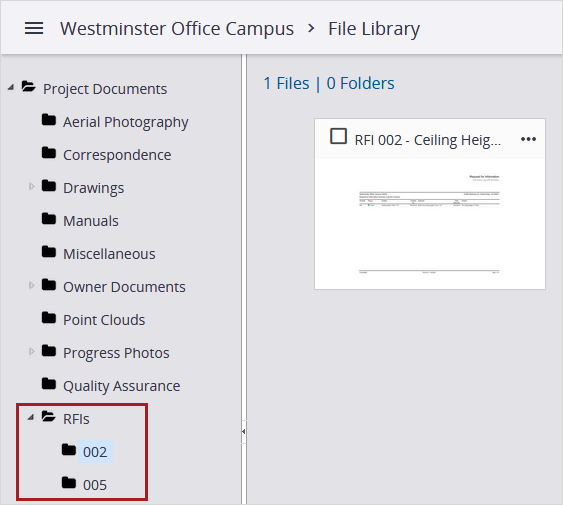The image size is (563, 505).
Task: Open the Correspondence folder
Action: pos(117,155)
